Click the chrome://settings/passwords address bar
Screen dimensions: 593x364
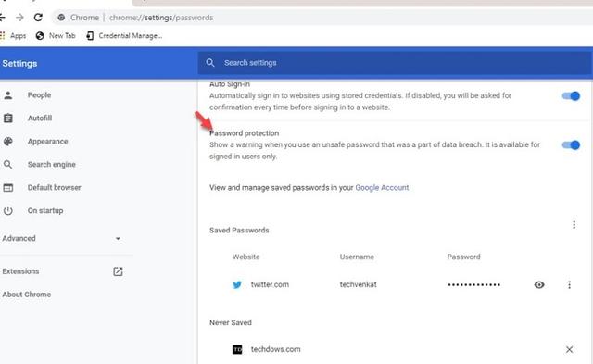160,18
